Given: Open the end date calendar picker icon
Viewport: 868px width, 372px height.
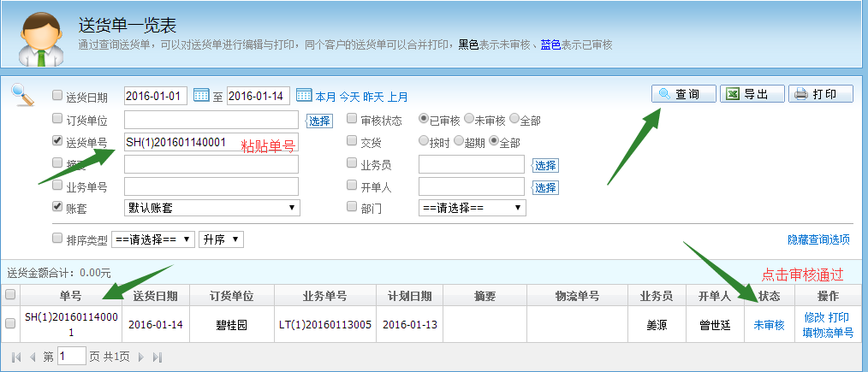Looking at the screenshot, I should [303, 95].
